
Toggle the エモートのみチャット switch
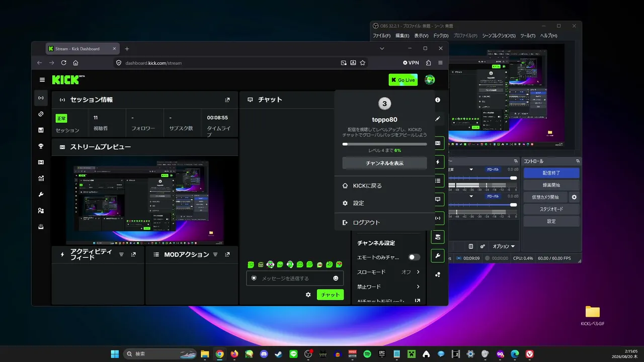pos(414,257)
